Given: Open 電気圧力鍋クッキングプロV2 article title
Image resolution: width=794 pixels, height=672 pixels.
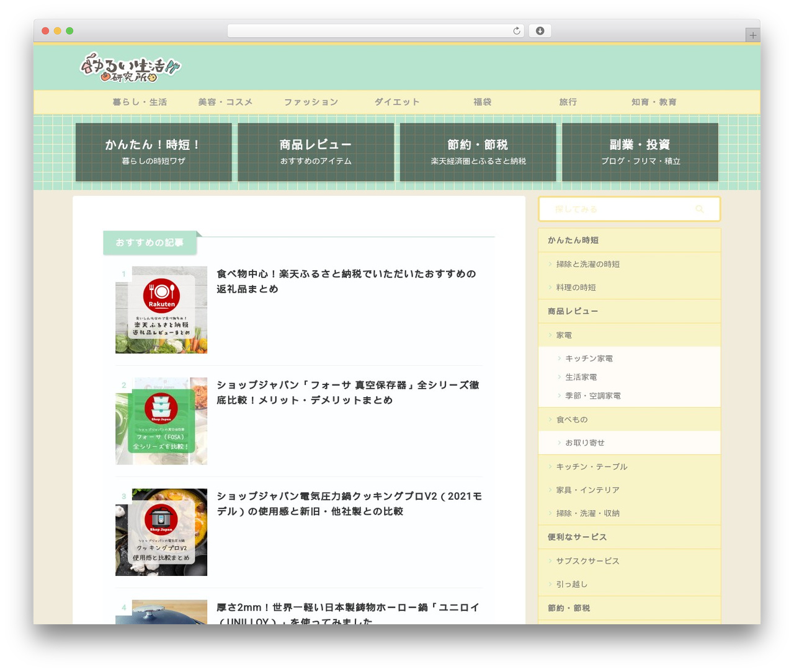Looking at the screenshot, I should tap(349, 503).
